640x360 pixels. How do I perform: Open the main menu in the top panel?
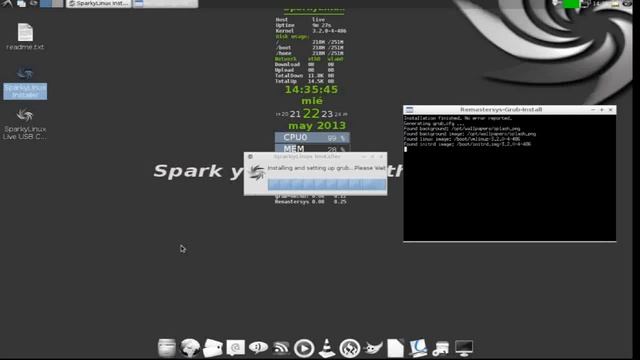(x=7, y=3)
